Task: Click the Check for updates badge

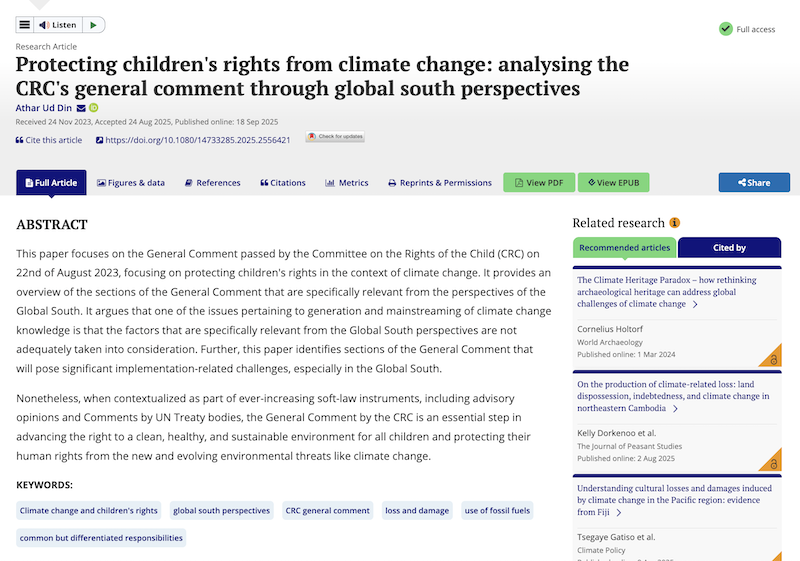Action: (335, 137)
